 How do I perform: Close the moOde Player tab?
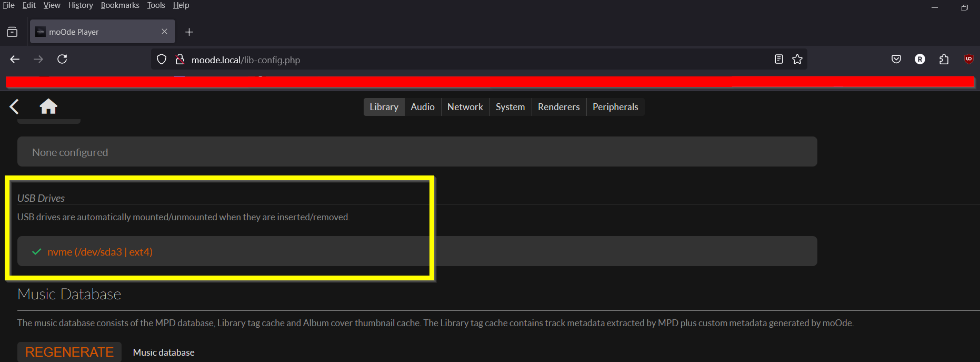coord(164,32)
